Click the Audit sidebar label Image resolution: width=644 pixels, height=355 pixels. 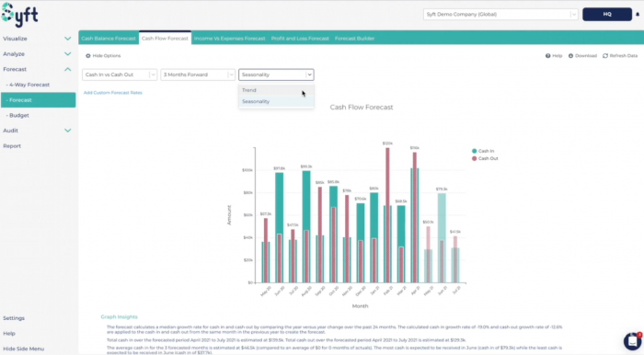pyautogui.click(x=10, y=131)
